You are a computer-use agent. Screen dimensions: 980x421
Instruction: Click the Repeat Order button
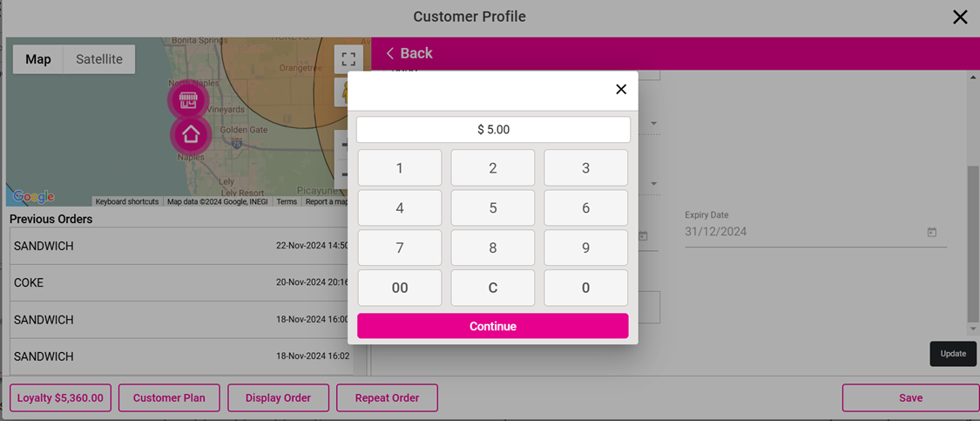[x=387, y=397]
